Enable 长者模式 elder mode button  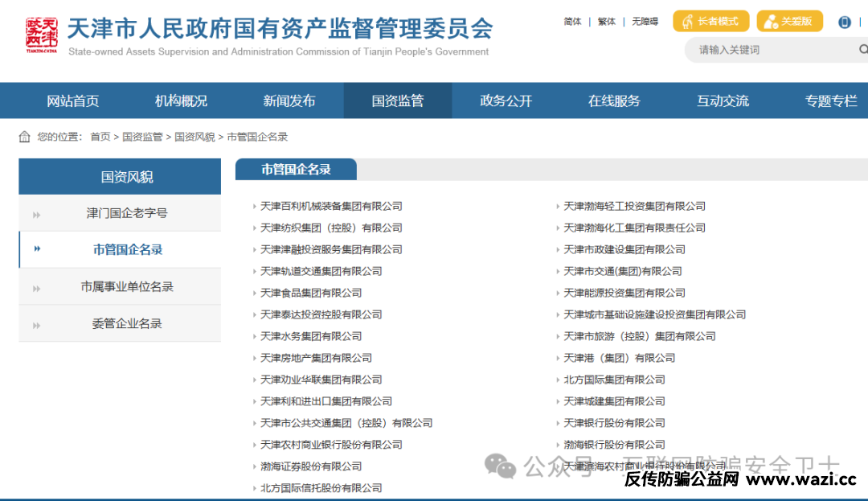click(x=710, y=21)
